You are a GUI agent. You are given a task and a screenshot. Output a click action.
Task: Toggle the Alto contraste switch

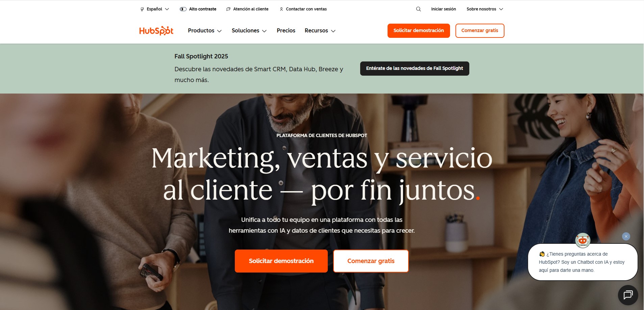pos(183,9)
